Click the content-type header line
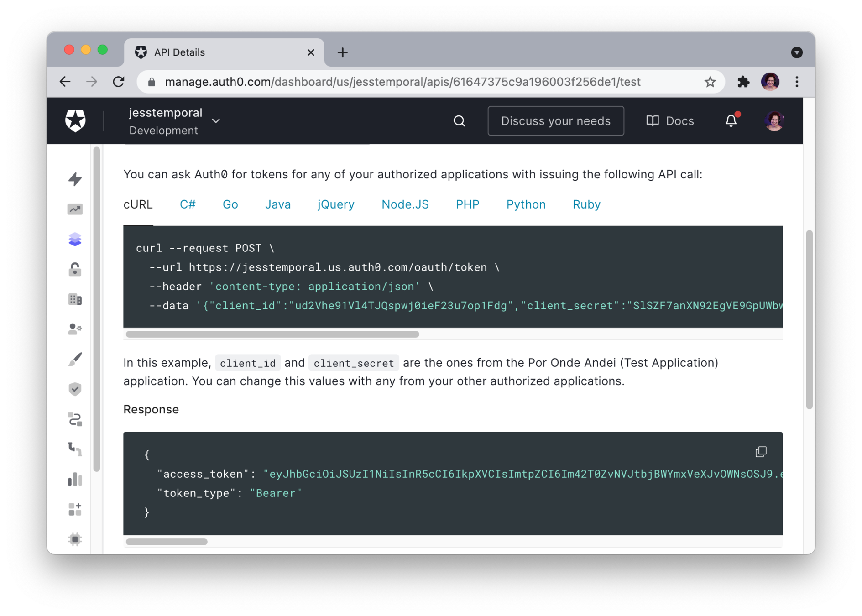862x616 pixels. tap(292, 287)
